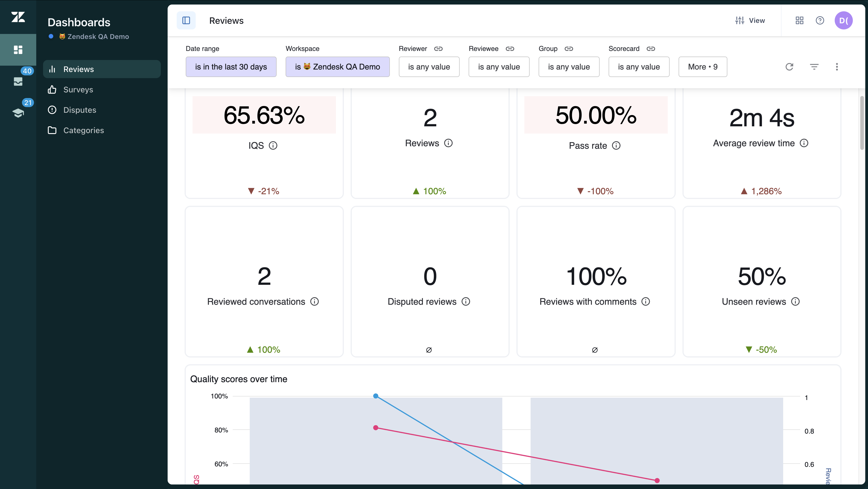Open the Dashboards grid icon in rail
The width and height of the screenshot is (868, 489).
point(18,50)
